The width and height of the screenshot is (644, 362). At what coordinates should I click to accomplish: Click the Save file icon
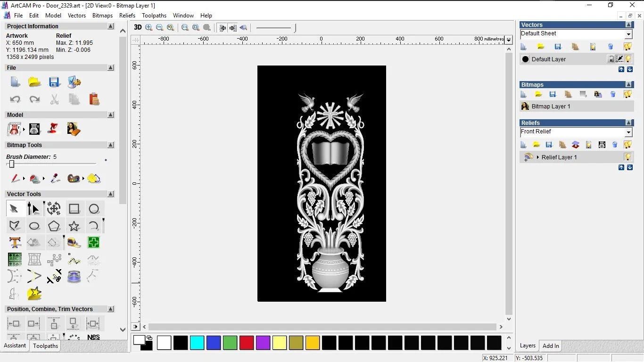[x=54, y=82]
